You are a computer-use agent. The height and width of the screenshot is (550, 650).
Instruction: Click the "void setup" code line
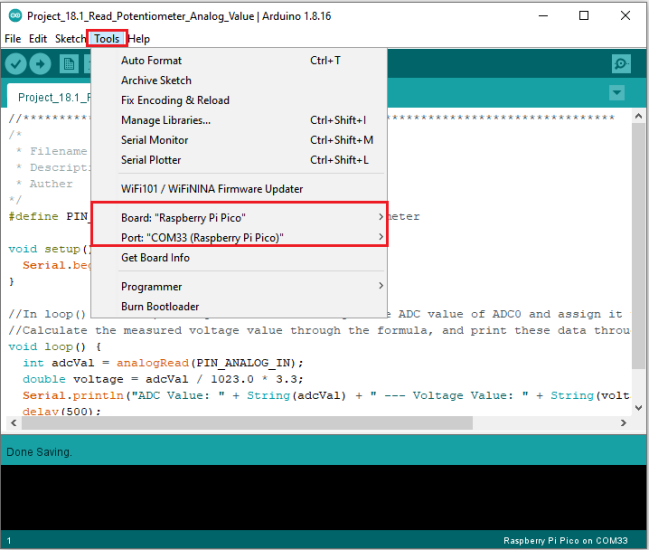(x=50, y=249)
